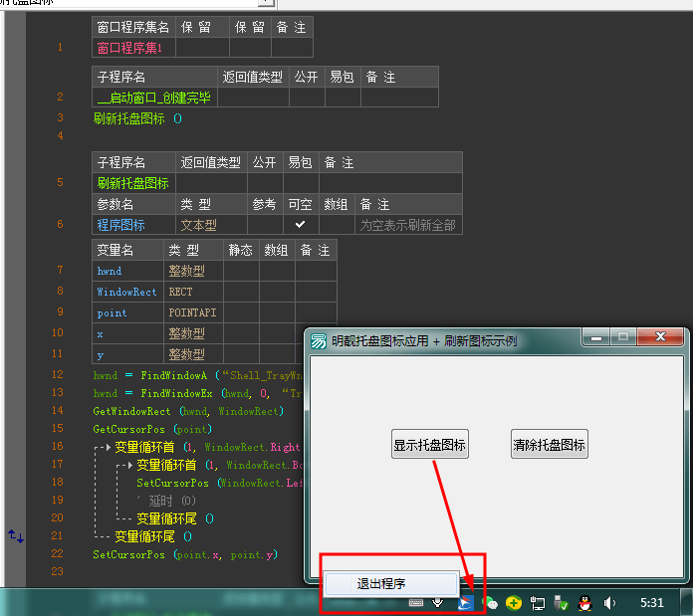This screenshot has height=616, width=693.
Task: Click the 窗口程序集1 name cell
Action: (135, 48)
